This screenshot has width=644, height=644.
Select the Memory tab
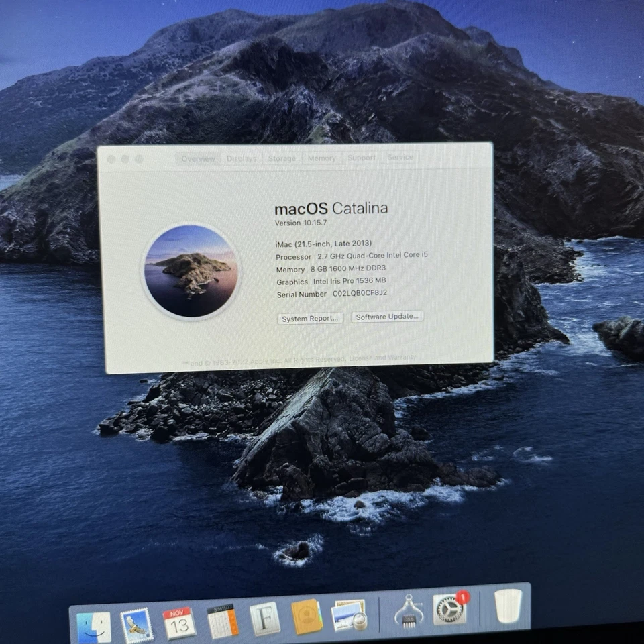321,158
